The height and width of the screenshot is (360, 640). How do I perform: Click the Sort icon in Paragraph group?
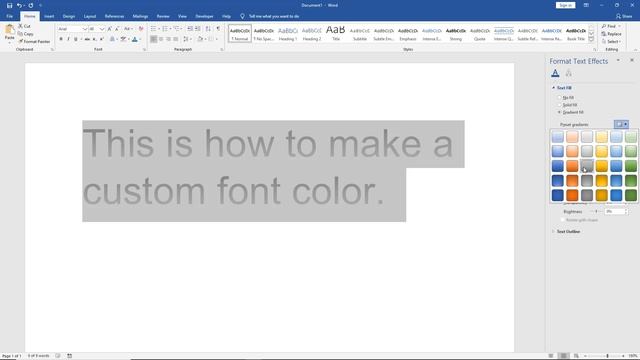pyautogui.click(x=208, y=29)
